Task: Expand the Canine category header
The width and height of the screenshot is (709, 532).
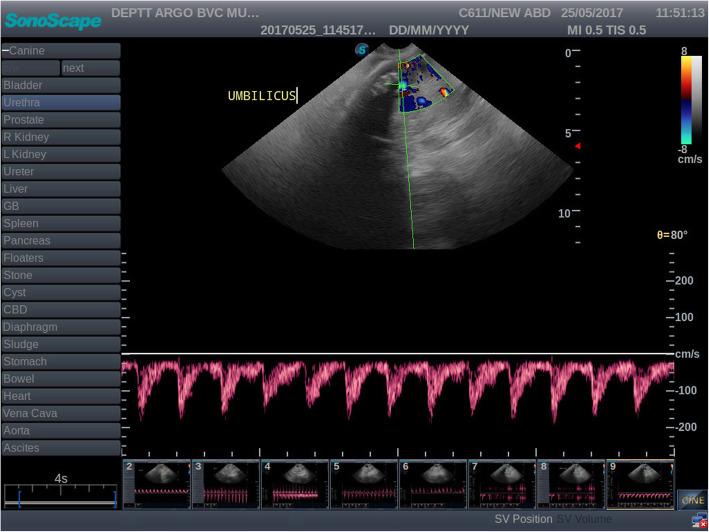Action: [61, 50]
